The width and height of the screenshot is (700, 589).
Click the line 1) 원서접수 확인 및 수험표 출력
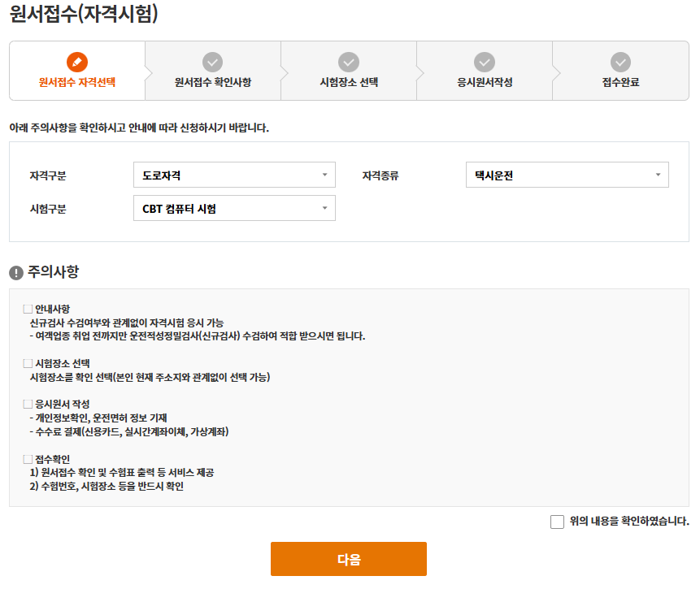point(122,472)
